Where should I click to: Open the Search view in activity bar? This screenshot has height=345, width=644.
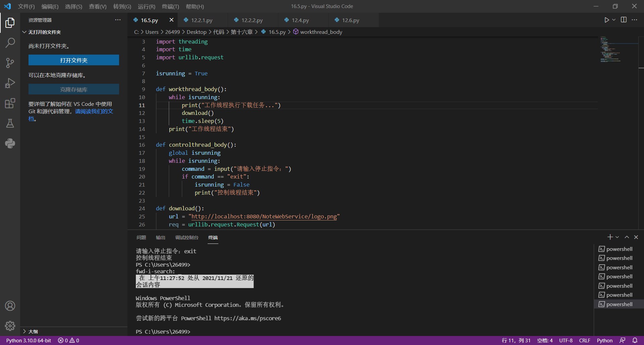point(10,43)
